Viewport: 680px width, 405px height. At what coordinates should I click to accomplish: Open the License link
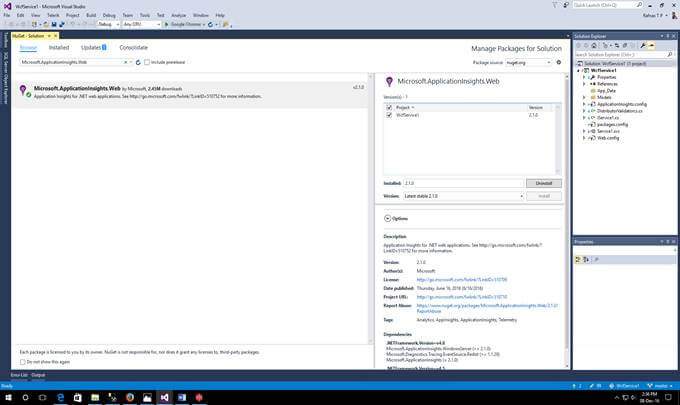coord(462,280)
